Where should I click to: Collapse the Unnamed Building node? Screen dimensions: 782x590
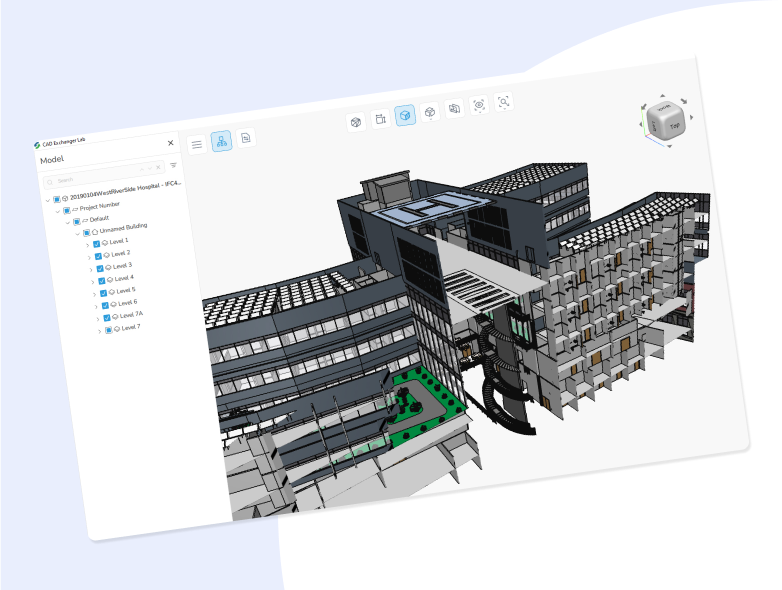[x=77, y=233]
